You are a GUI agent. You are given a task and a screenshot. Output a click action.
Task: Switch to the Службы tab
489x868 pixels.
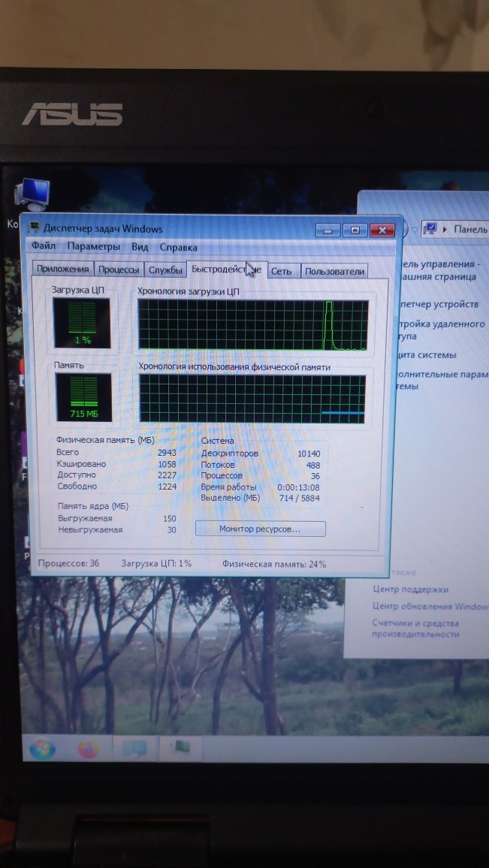click(x=165, y=270)
